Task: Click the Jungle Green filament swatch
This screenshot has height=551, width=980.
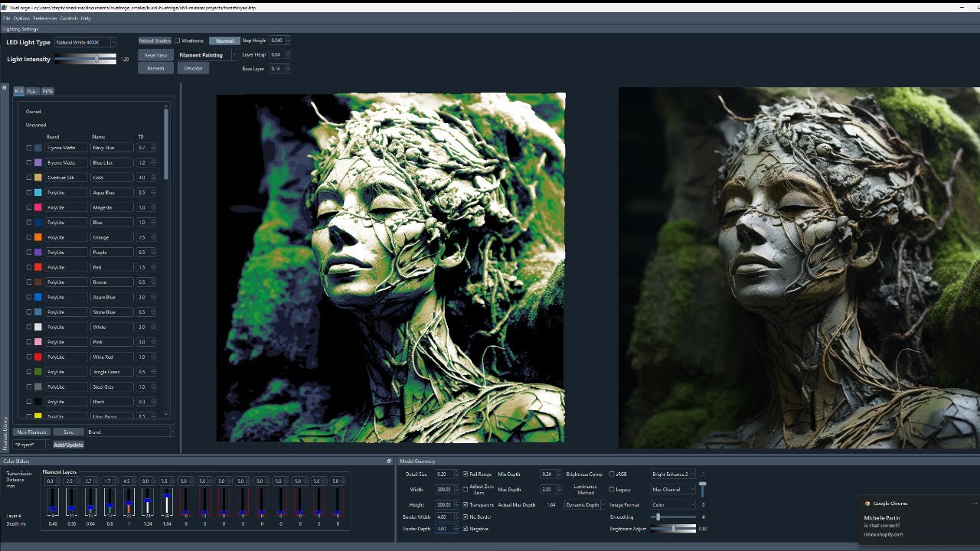Action: pyautogui.click(x=38, y=372)
